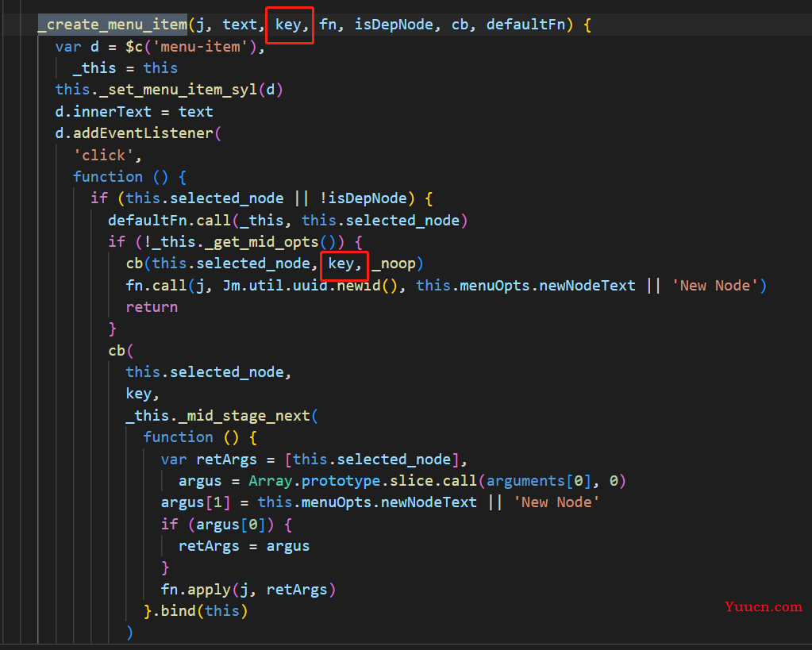The image size is (812, 650).
Task: Click var retArgs declaration
Action: 209,459
